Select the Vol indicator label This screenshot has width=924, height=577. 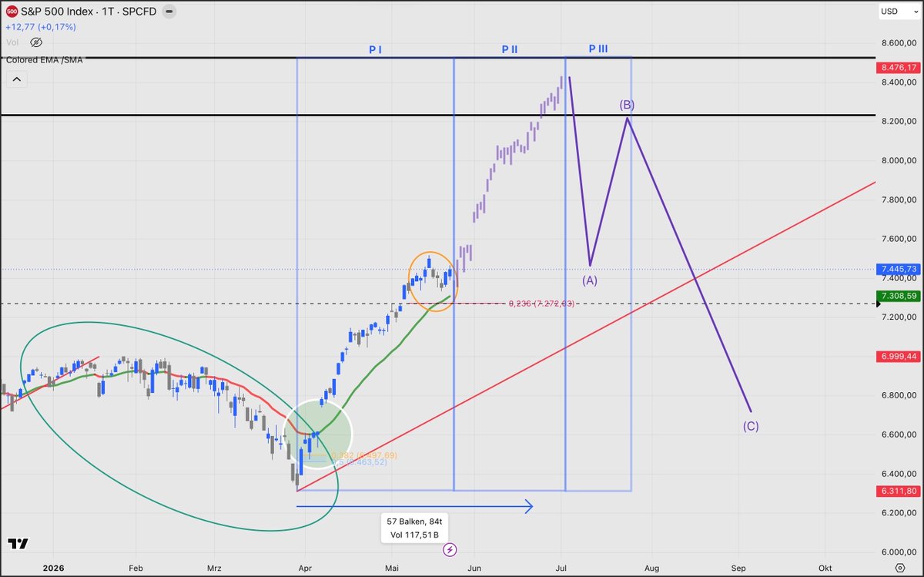pyautogui.click(x=12, y=42)
